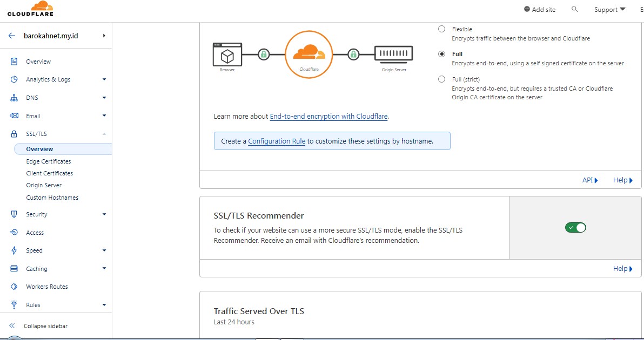Click the Access arrow icon
Viewport: 644px width, 340px height.
tap(14, 232)
